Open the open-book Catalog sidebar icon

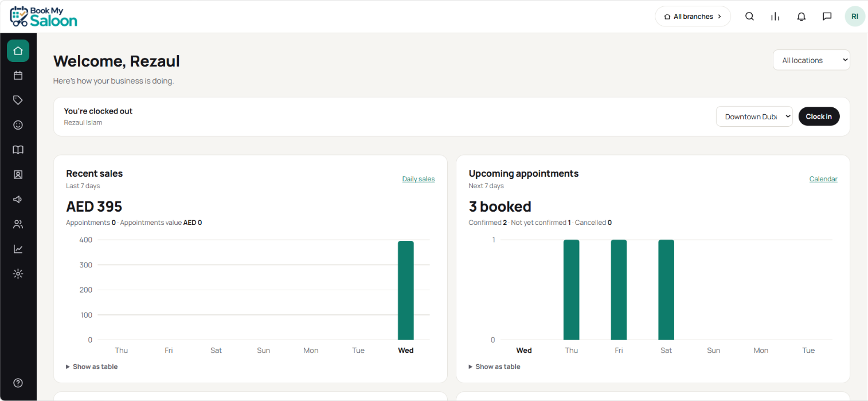(18, 150)
